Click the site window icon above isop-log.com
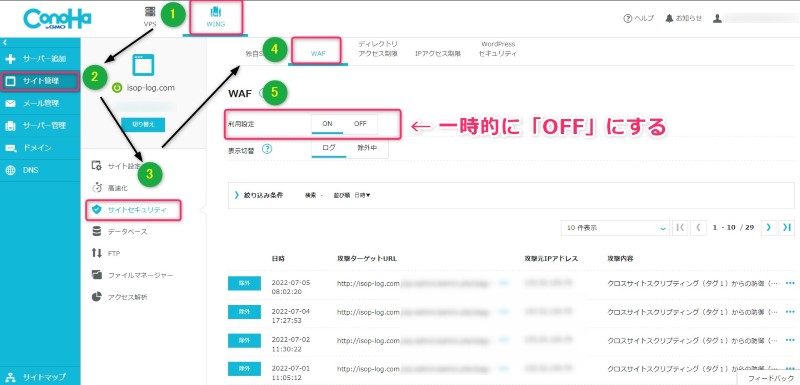Image resolution: width=800 pixels, height=385 pixels. pyautogui.click(x=143, y=65)
